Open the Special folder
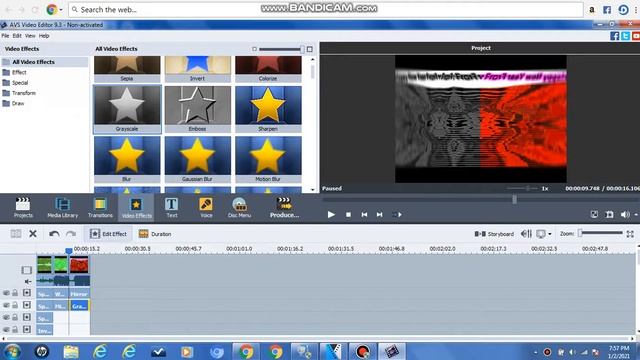This screenshot has height=360, width=640. 16,83
